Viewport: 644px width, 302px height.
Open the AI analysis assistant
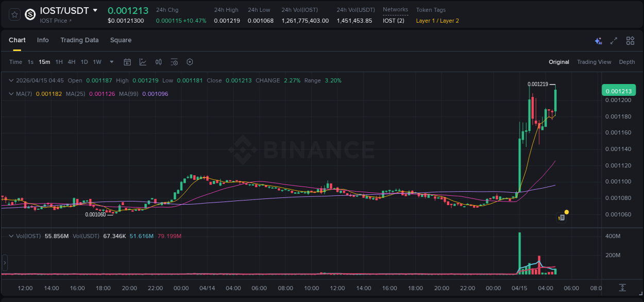click(598, 40)
